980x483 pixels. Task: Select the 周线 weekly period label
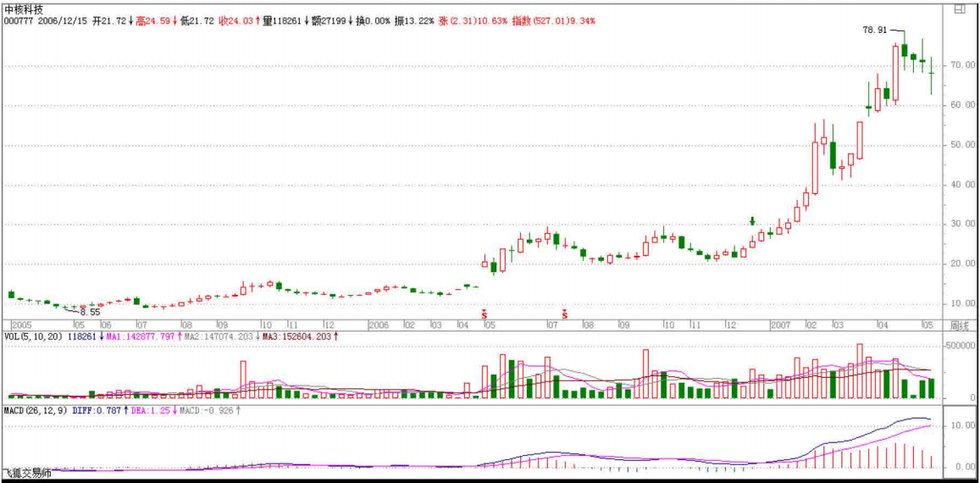(958, 325)
